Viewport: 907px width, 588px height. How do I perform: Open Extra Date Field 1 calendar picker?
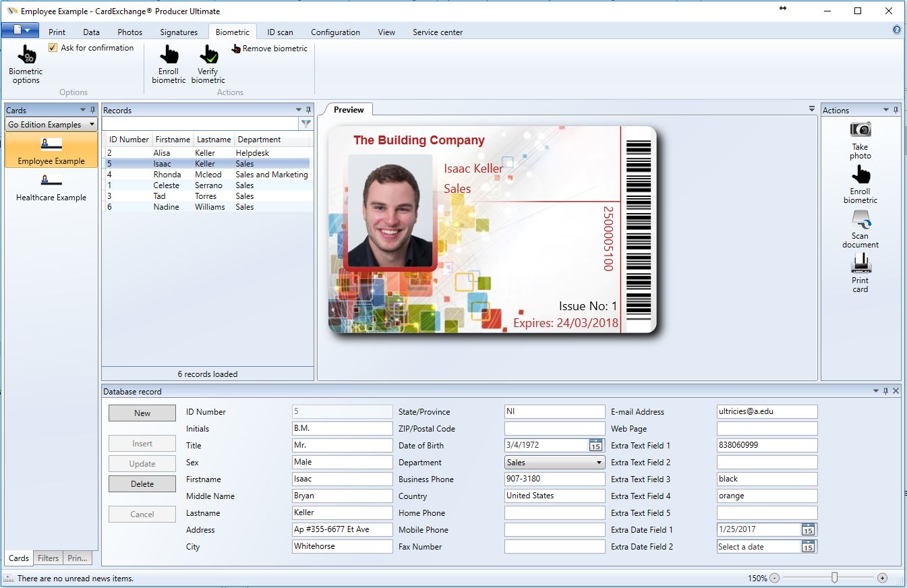808,530
